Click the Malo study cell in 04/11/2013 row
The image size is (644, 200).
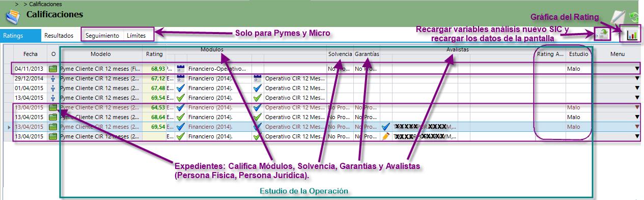579,69
